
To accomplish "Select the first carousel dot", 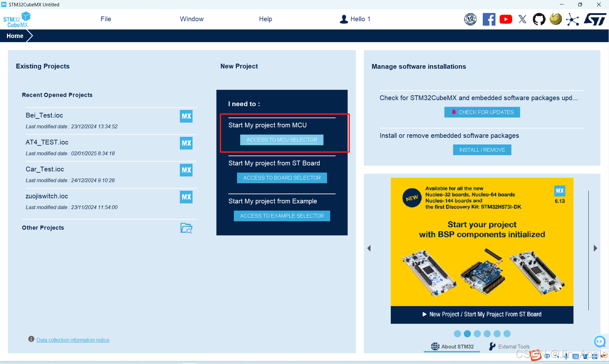I will coord(457,334).
